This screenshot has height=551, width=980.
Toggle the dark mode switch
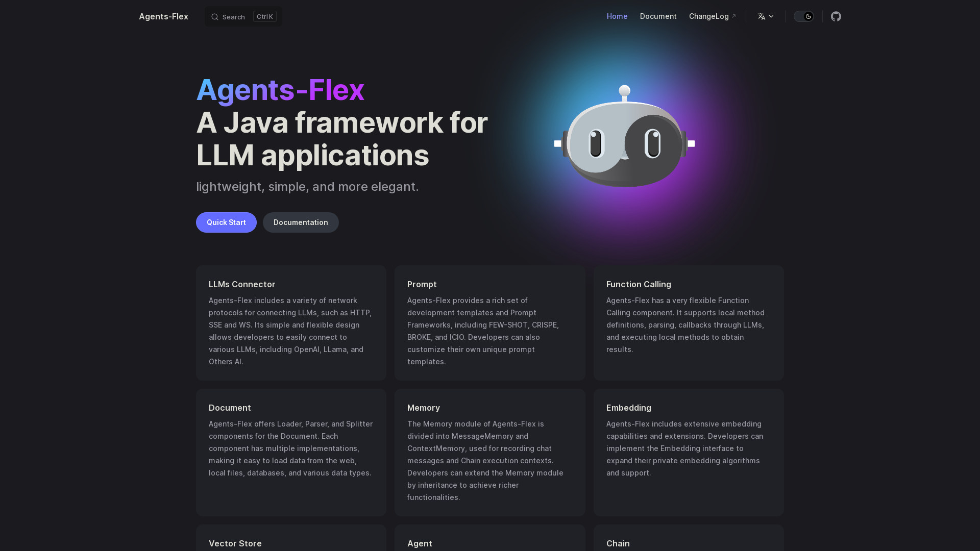click(x=803, y=16)
